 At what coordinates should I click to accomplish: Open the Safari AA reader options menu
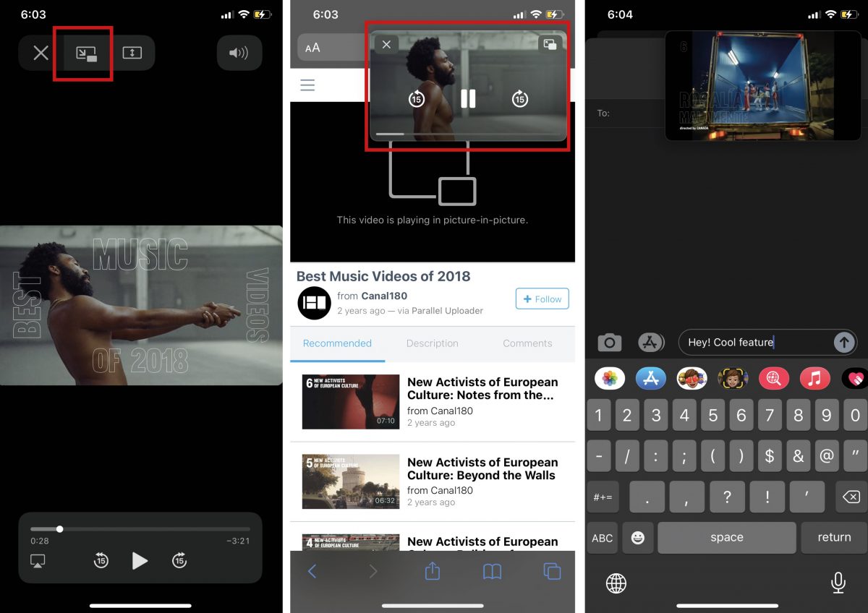(x=312, y=48)
